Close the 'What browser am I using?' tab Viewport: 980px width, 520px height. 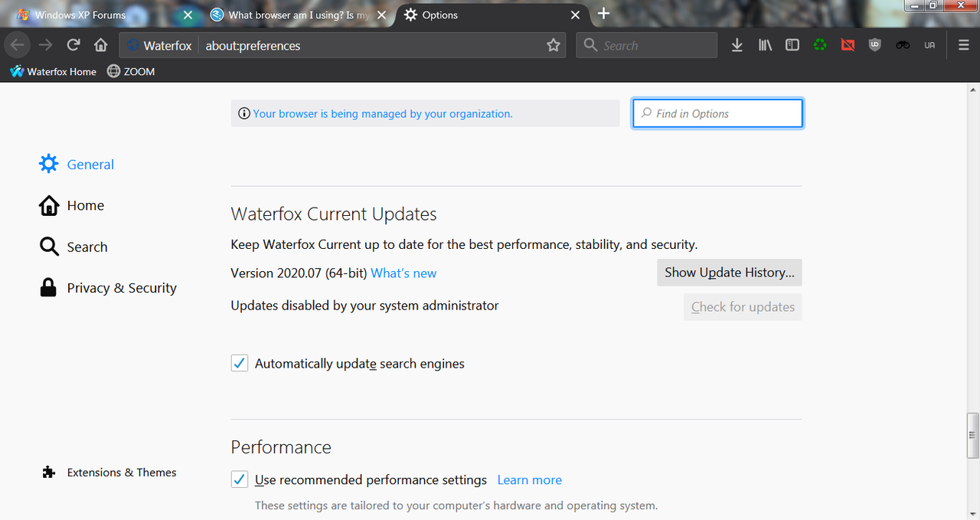click(382, 15)
